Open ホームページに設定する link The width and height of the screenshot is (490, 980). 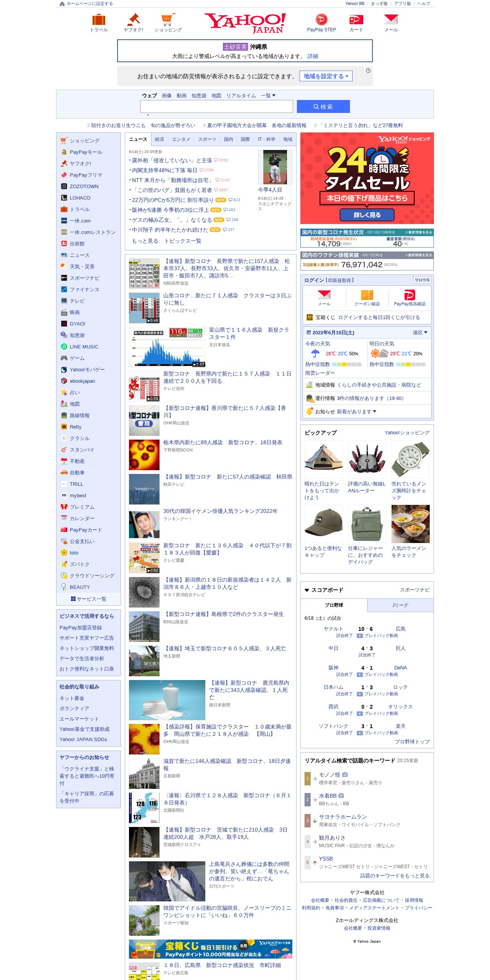[x=86, y=3]
